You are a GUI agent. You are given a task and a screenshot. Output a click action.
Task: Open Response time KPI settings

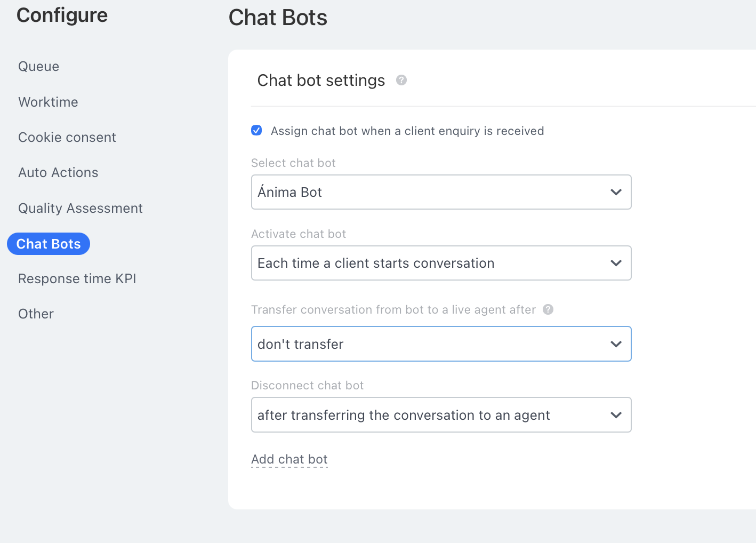pyautogui.click(x=77, y=279)
